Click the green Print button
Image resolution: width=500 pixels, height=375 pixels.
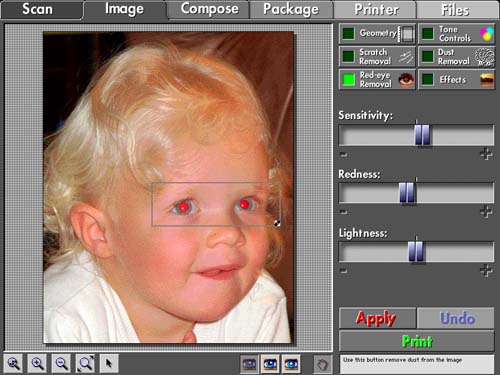tap(417, 341)
